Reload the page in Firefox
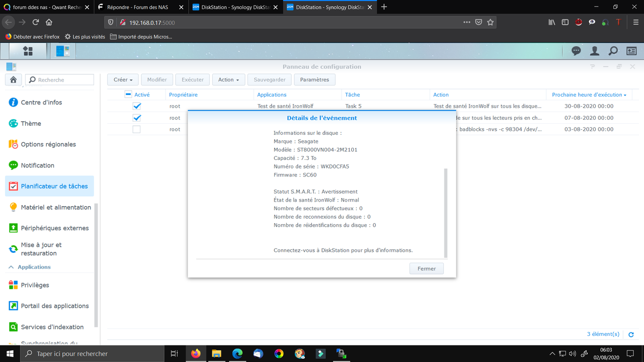This screenshot has height=362, width=644. (x=36, y=22)
